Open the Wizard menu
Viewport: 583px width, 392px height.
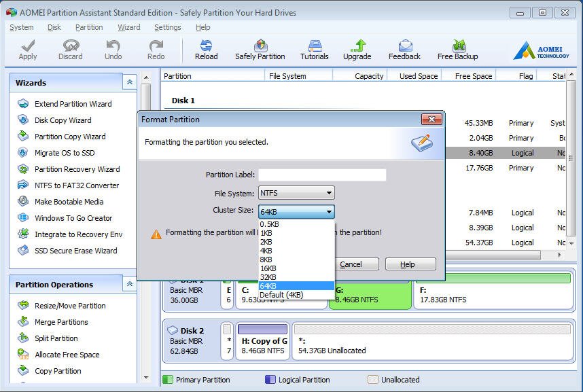coord(129,27)
